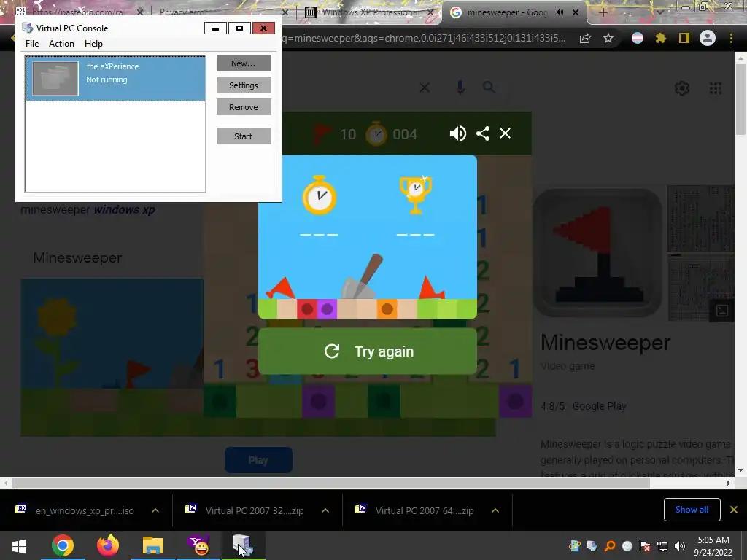747x560 pixels.
Task: Click the virtual machine thumbnail preview
Action: point(55,79)
